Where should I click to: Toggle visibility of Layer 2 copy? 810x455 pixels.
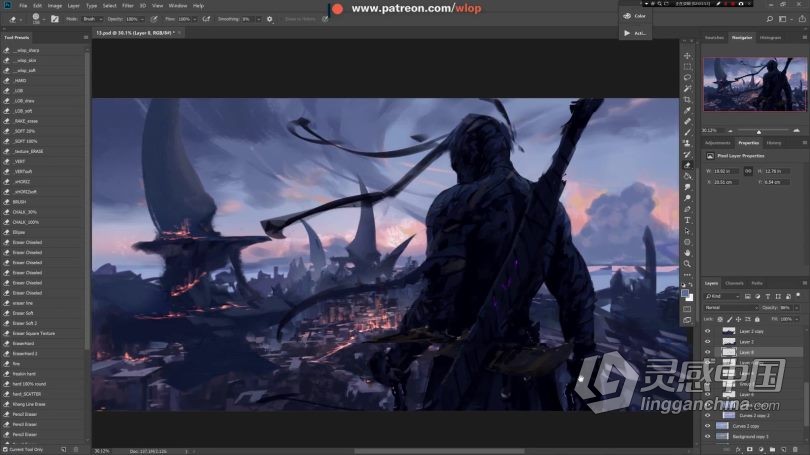coord(708,331)
